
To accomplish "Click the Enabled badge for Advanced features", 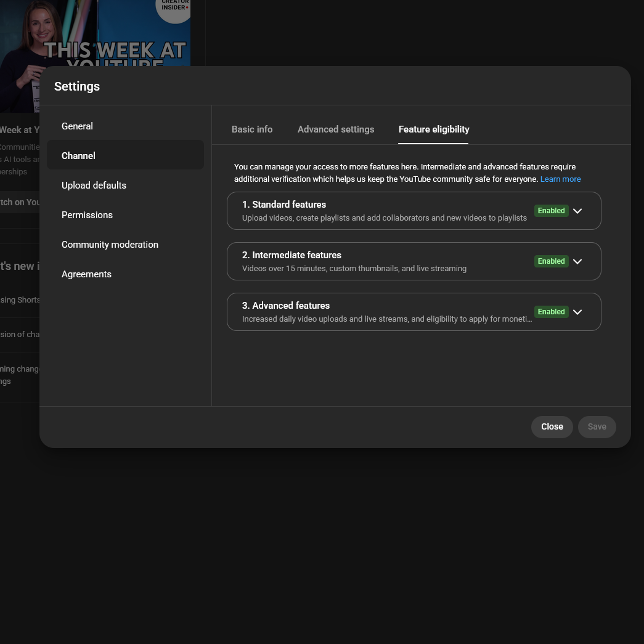I will coord(551,312).
